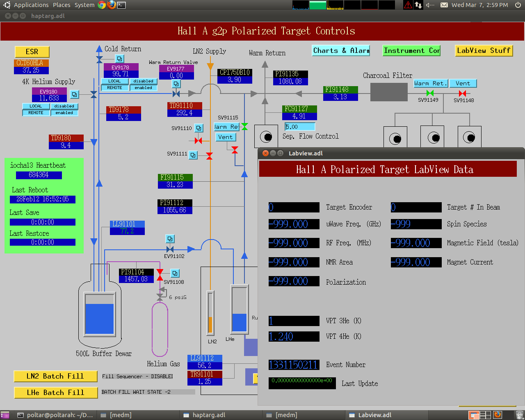
Task: Click the EV91102 blue valve symbol
Action: pos(170,249)
